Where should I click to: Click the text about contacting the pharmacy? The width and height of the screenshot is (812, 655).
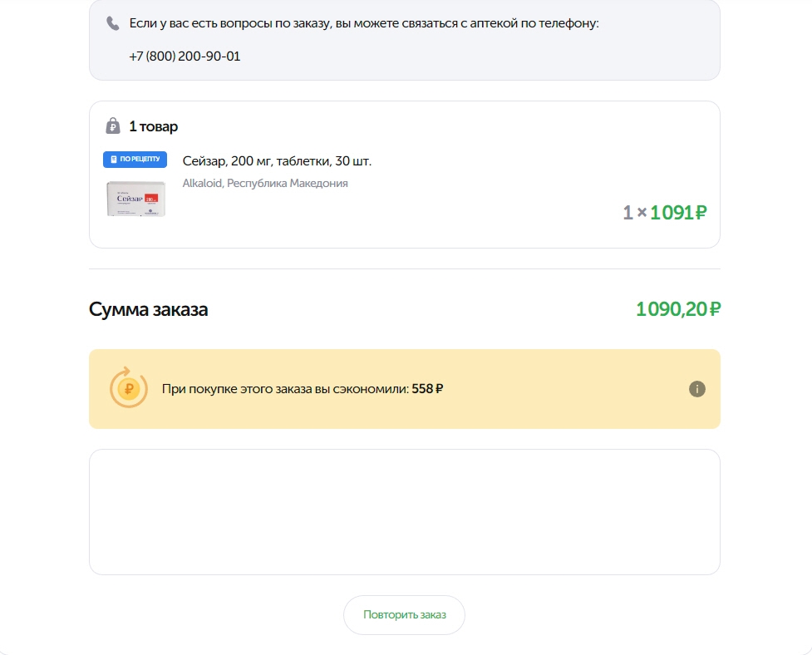[x=364, y=23]
